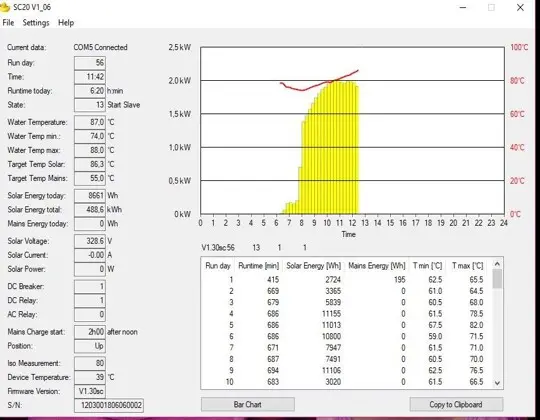
Task: Select table row for run day 1
Action: coord(347,280)
